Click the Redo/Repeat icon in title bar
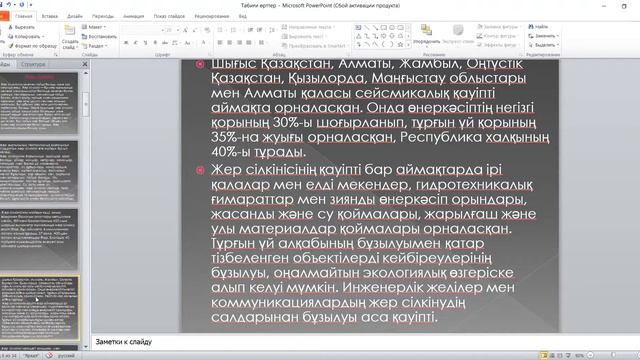This screenshot has width=640, height=360. pos(22,4)
